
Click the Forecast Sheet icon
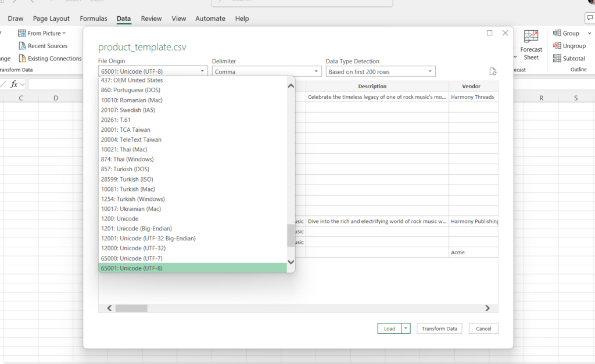(531, 37)
